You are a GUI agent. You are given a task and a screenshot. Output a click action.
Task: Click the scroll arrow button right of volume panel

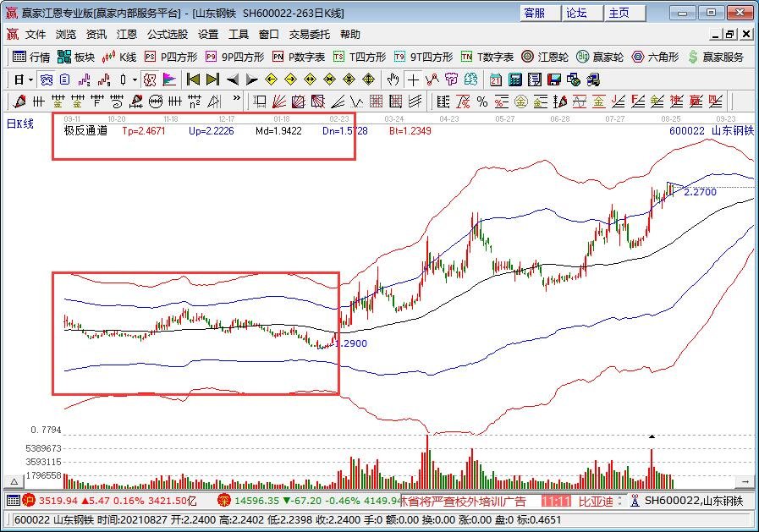point(744,482)
